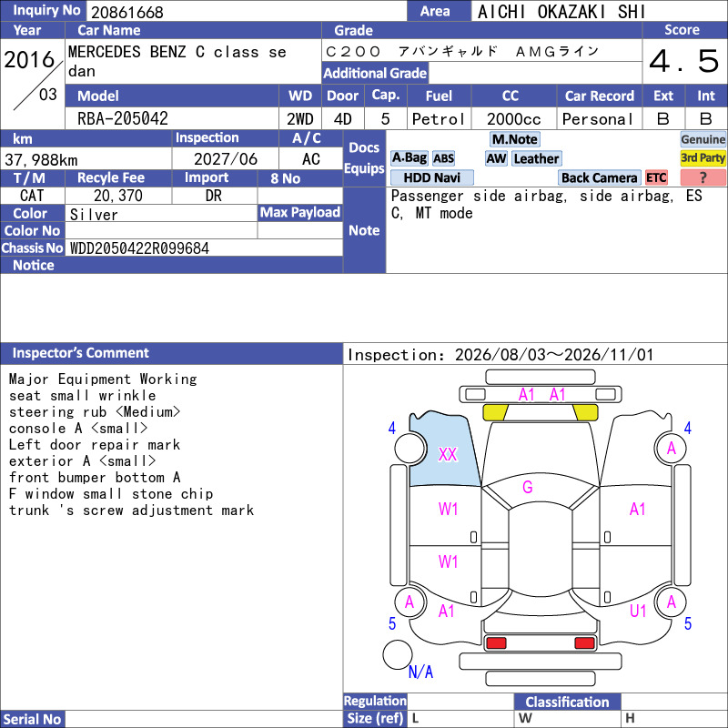
Task: Click the Genuine badge
Action: [703, 139]
